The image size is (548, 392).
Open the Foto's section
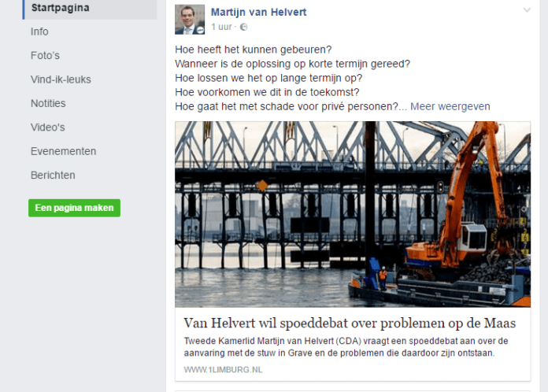point(45,56)
